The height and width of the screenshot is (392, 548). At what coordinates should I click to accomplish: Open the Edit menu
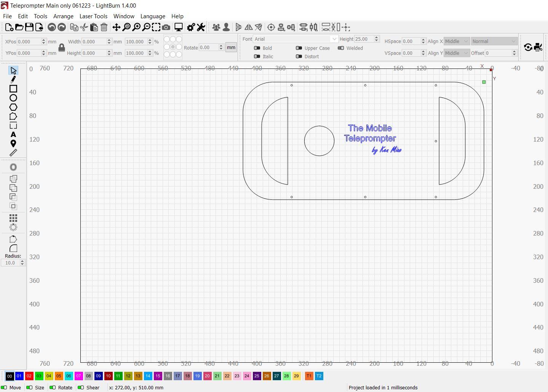pos(23,16)
